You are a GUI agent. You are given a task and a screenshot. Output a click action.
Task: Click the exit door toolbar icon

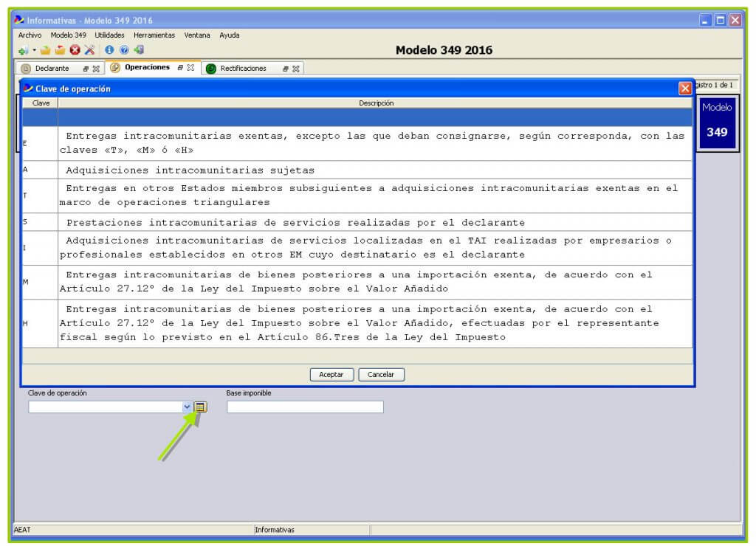point(139,49)
